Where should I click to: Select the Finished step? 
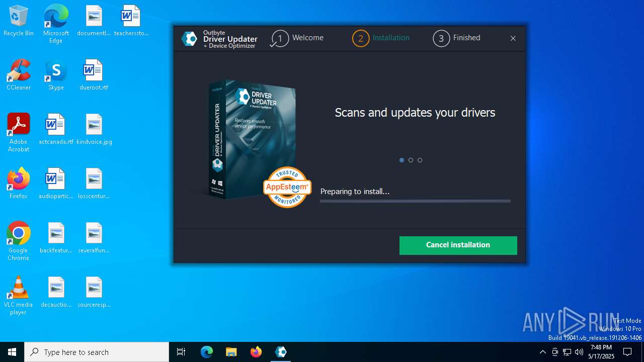pos(457,38)
